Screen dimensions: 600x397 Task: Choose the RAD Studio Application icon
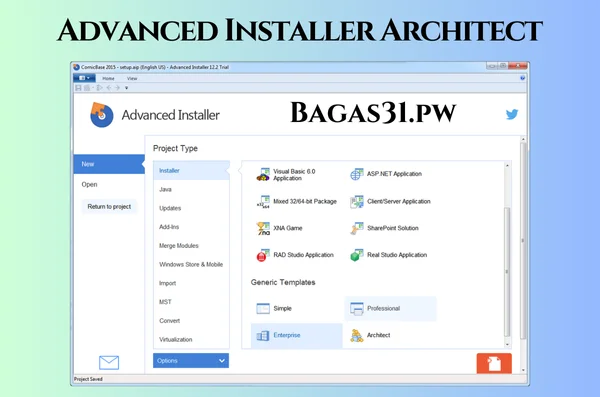tap(263, 255)
